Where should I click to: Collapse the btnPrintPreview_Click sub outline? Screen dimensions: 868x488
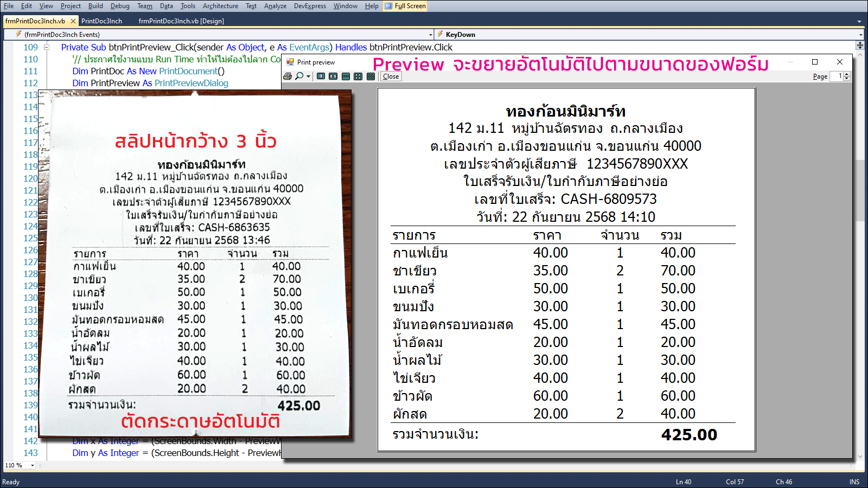click(x=47, y=47)
